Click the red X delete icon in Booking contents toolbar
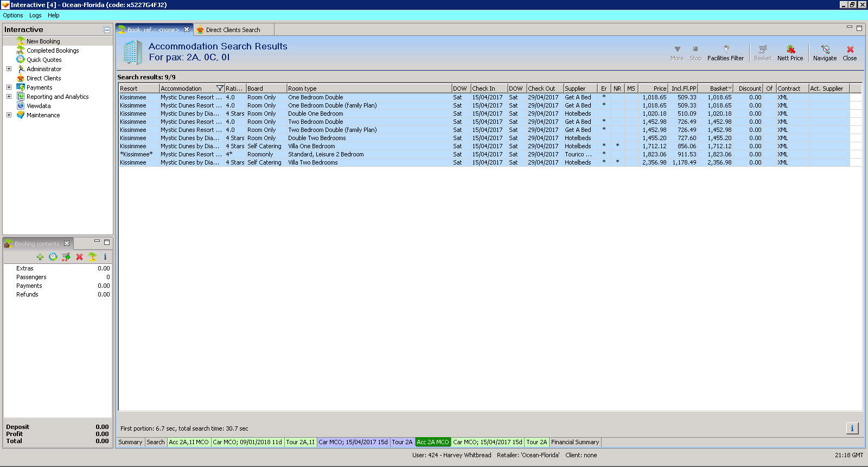 tap(79, 257)
